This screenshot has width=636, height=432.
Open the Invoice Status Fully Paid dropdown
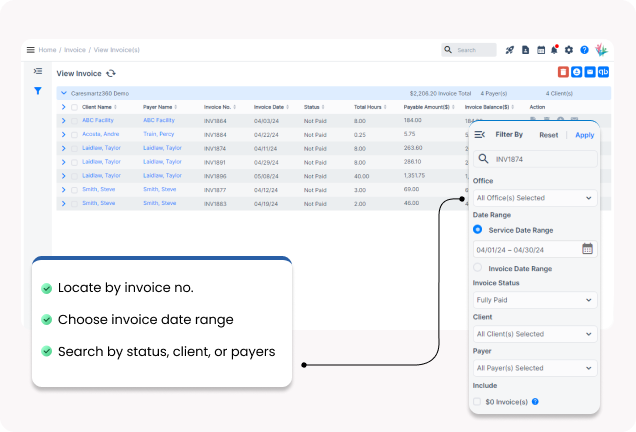point(535,300)
